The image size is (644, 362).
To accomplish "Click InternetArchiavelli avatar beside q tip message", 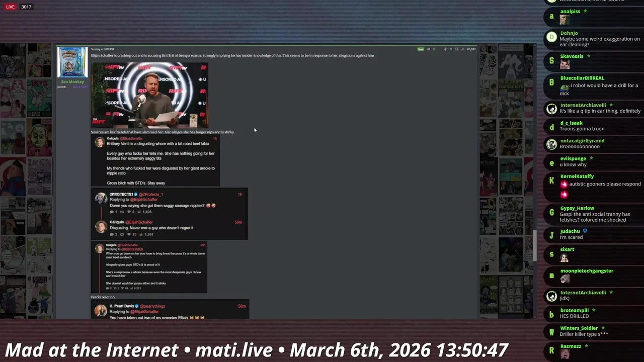I will [x=551, y=109].
